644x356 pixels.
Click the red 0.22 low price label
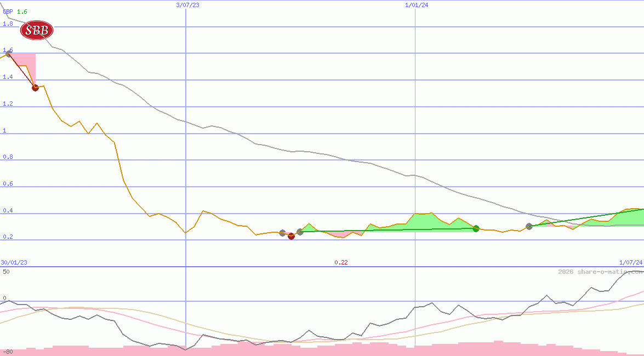coord(341,262)
